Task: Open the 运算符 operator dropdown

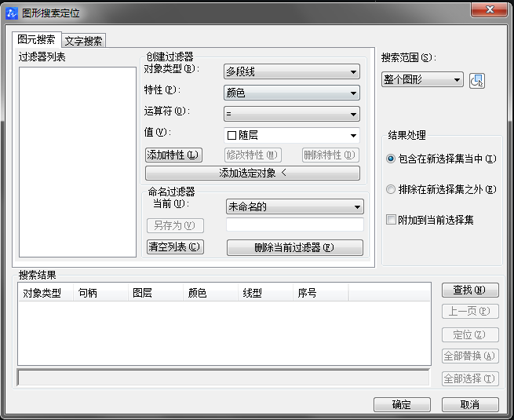Action: click(x=291, y=114)
